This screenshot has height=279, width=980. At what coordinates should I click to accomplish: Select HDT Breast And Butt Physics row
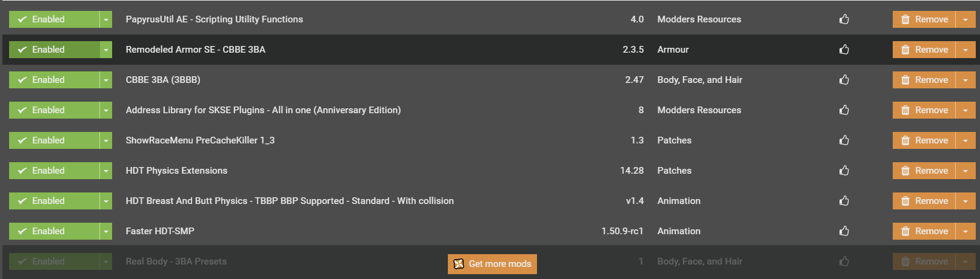tap(490, 201)
